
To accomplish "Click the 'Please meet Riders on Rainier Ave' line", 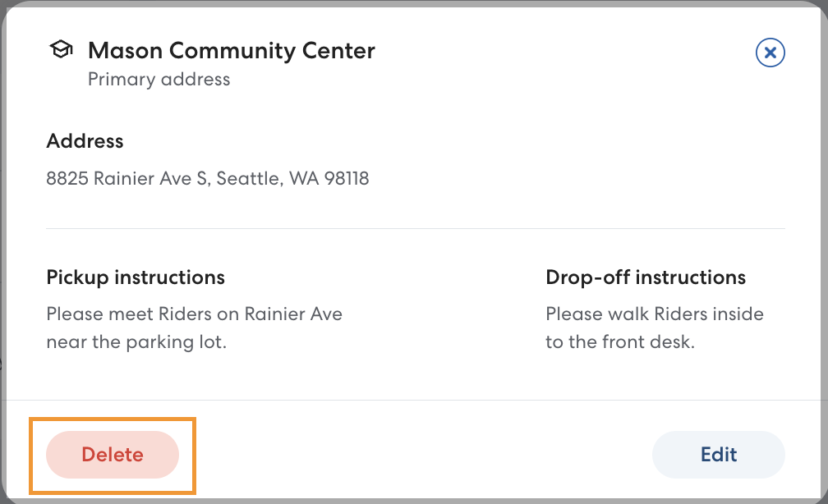I will point(194,314).
